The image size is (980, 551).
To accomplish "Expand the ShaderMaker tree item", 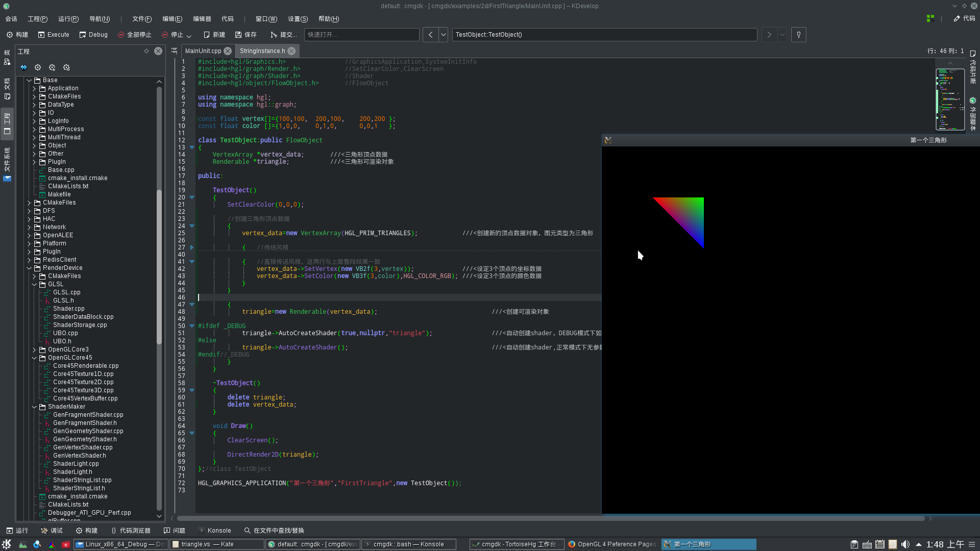I will click(34, 406).
